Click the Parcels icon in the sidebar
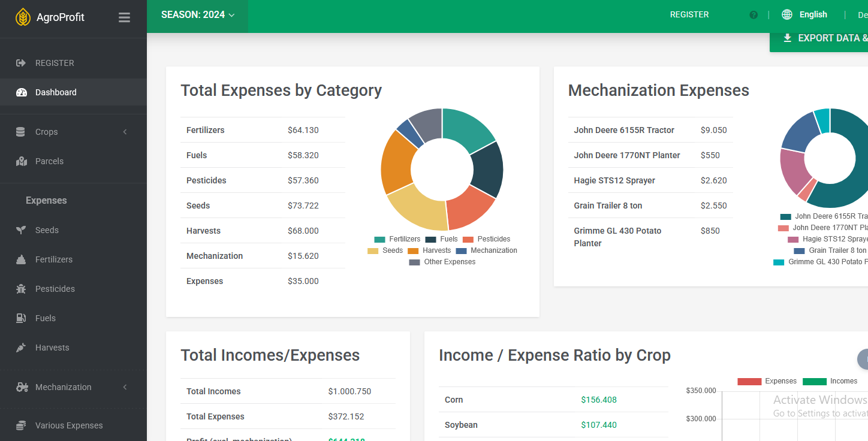868x441 pixels. point(20,161)
